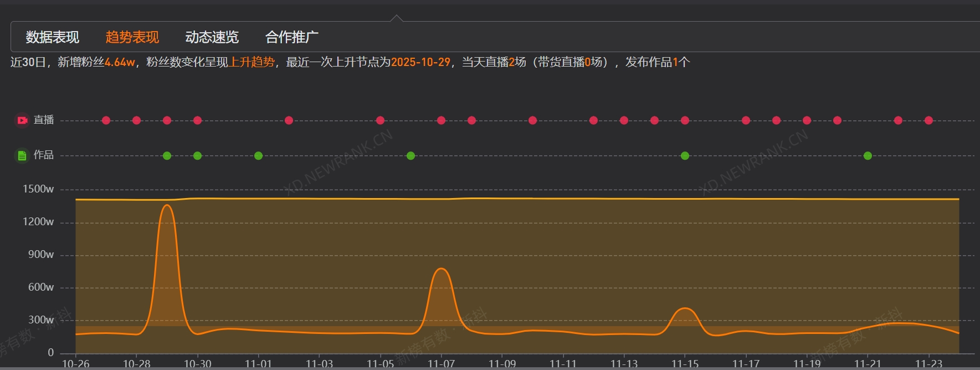Click the tallest chart peak near 10-29
The width and height of the screenshot is (980, 370).
tap(167, 206)
